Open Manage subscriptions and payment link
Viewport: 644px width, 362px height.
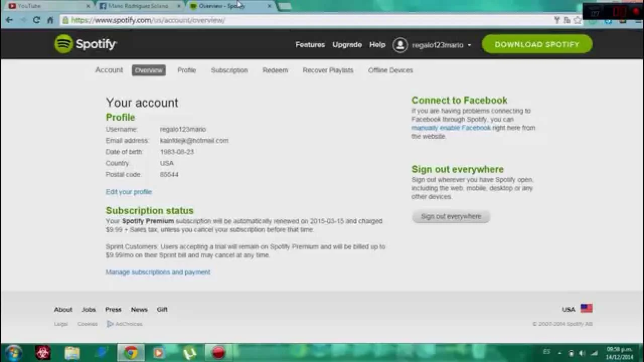click(158, 272)
